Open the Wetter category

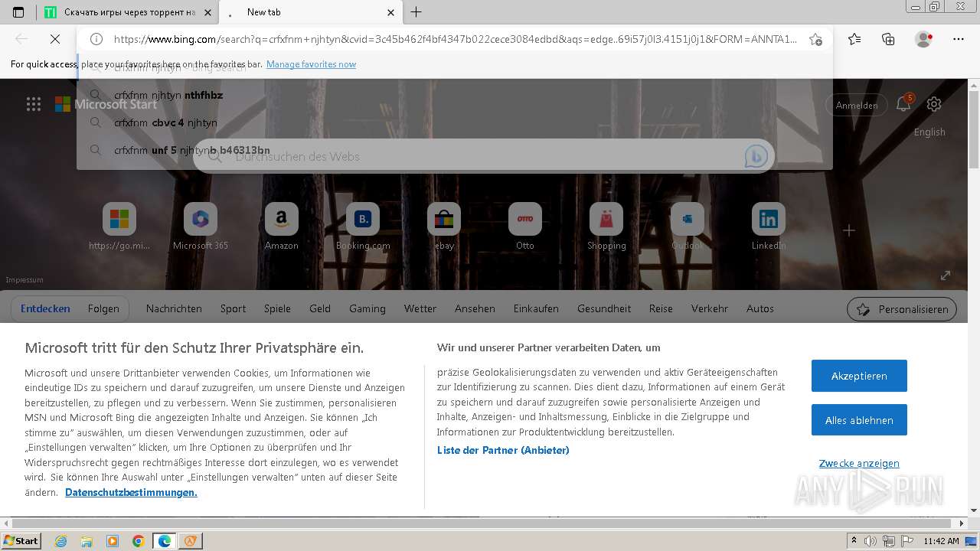point(420,308)
